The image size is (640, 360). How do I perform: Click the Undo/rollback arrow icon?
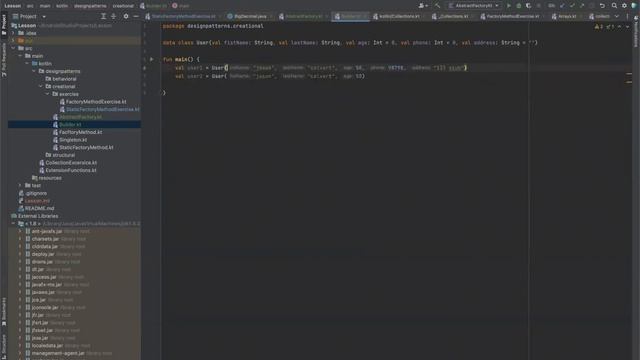pyautogui.click(x=602, y=6)
